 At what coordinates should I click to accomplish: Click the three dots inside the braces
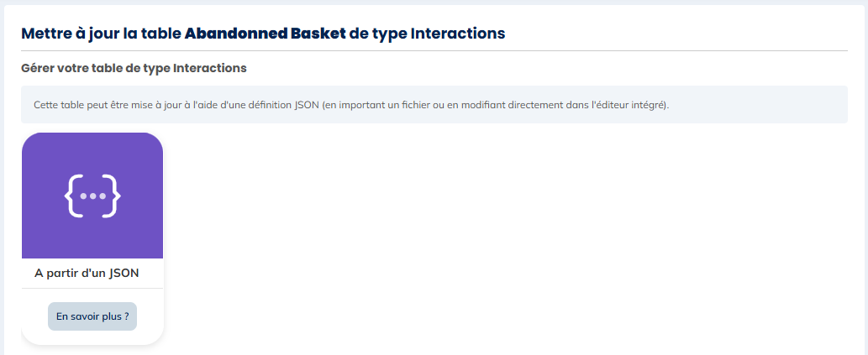click(92, 196)
